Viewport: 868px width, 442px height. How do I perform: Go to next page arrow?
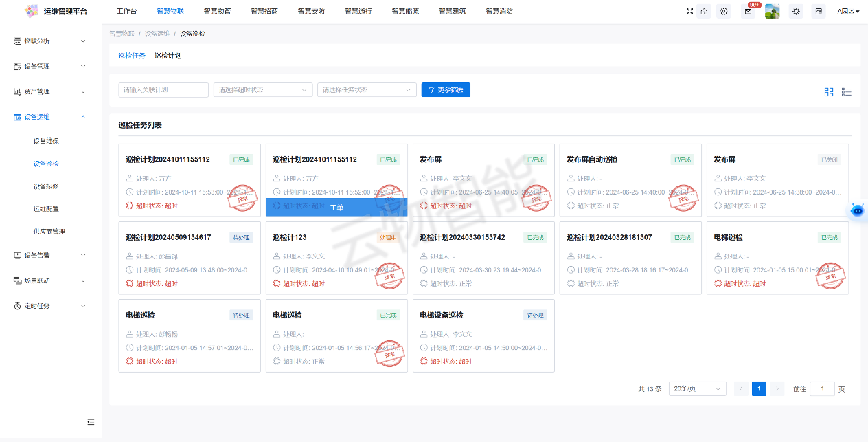pyautogui.click(x=777, y=389)
